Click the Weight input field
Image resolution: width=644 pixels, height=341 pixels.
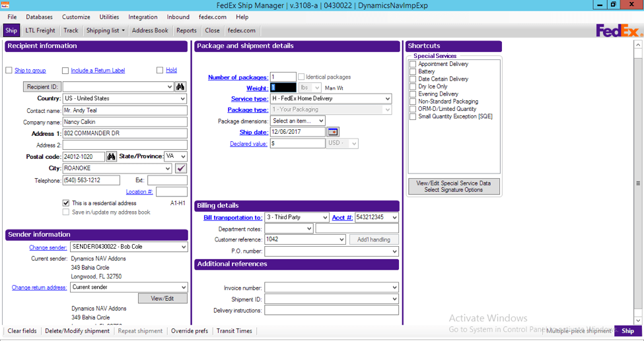[283, 88]
